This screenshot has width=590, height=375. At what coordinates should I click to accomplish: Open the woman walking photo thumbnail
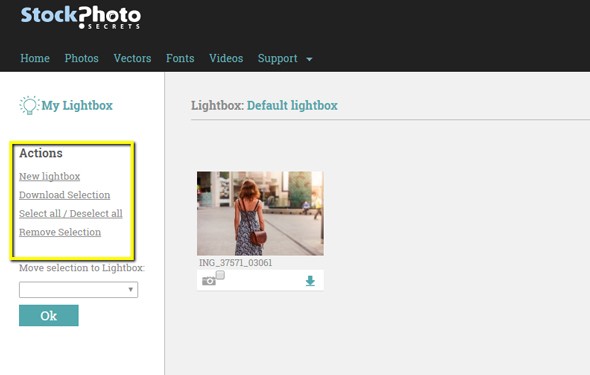coord(260,213)
